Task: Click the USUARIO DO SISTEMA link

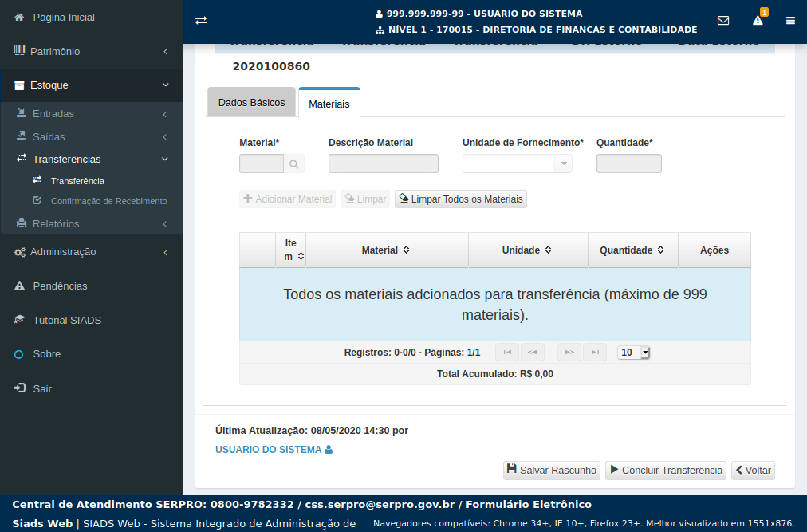Action: pos(274,450)
